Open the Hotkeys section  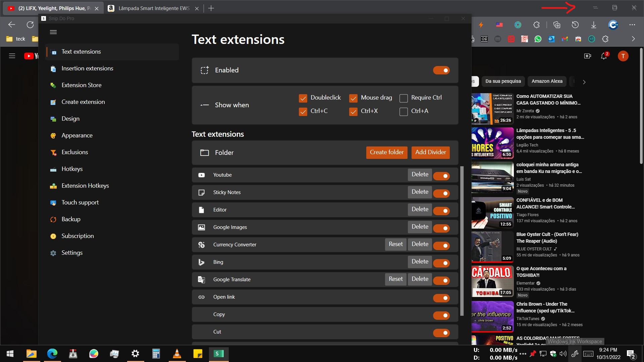tap(72, 169)
